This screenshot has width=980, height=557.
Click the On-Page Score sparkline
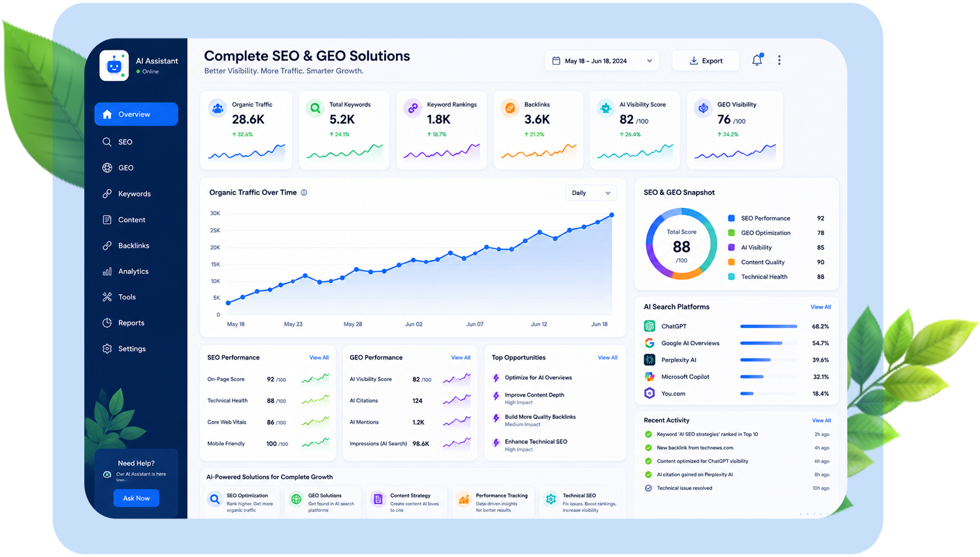[x=315, y=379]
